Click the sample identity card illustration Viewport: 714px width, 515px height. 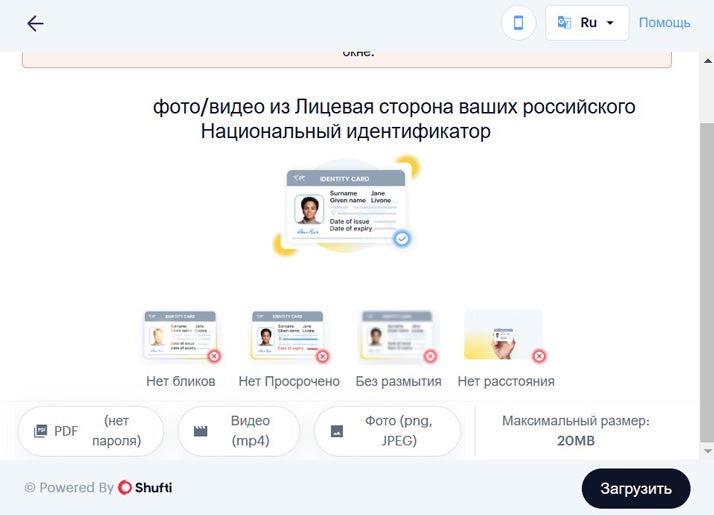346,205
